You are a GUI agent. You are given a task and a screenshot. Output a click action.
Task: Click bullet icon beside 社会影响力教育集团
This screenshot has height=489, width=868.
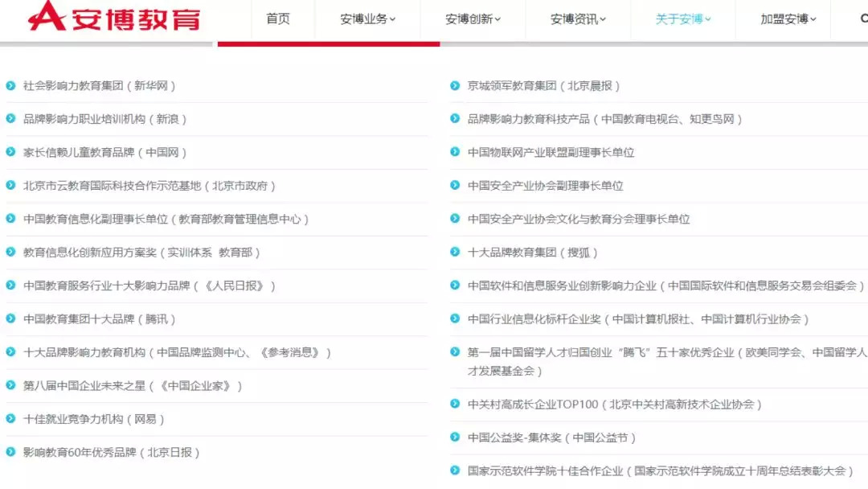coord(10,85)
